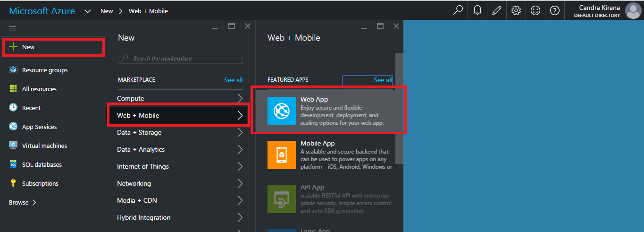This screenshot has height=232, width=644.
Task: Click the Web + Mobile blade scrollbar
Action: coord(399,108)
